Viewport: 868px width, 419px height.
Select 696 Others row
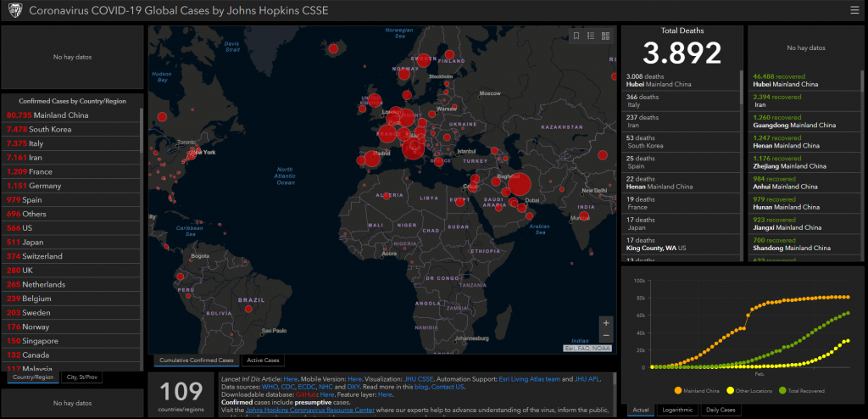(72, 214)
